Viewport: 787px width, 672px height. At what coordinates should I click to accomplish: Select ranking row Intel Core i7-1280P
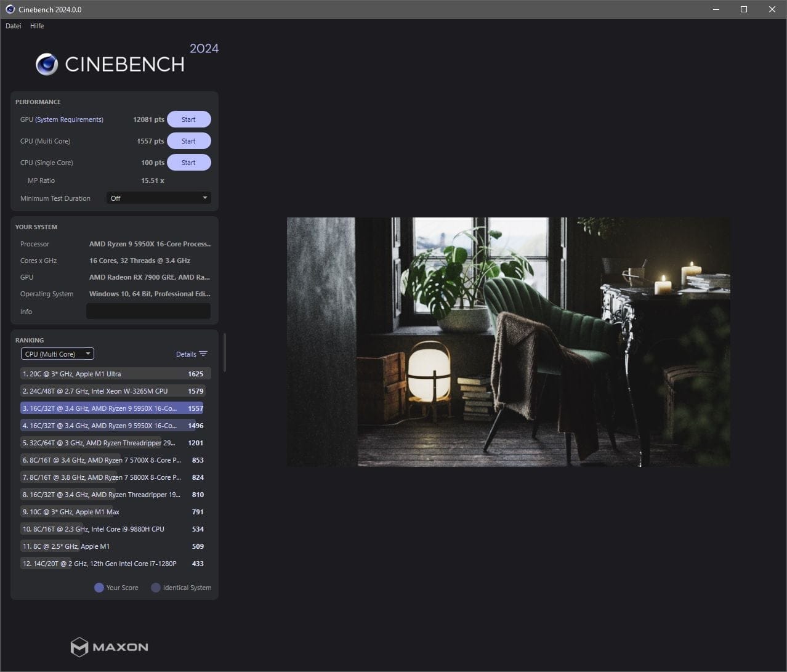[115, 564]
